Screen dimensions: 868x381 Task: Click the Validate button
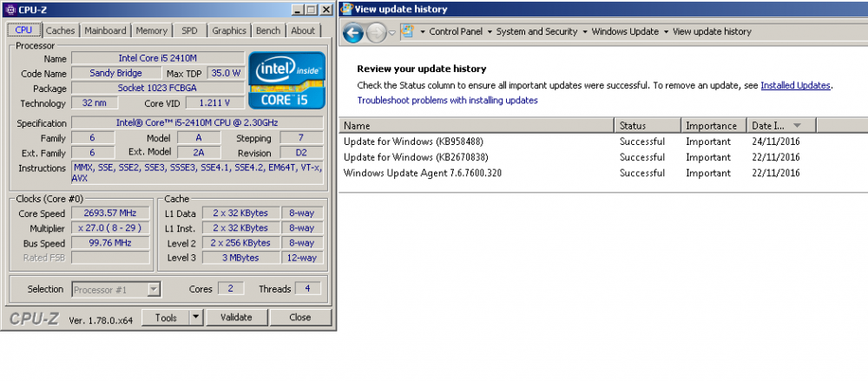click(x=236, y=318)
